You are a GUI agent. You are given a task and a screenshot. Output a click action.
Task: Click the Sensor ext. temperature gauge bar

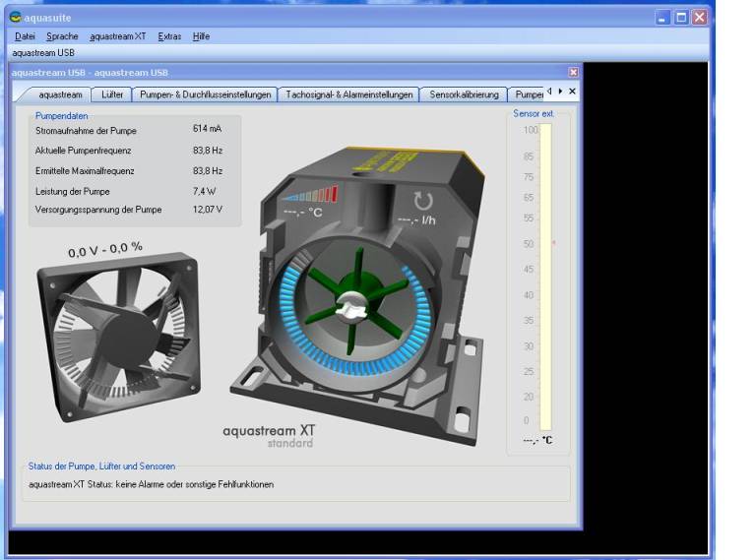pyautogui.click(x=545, y=276)
